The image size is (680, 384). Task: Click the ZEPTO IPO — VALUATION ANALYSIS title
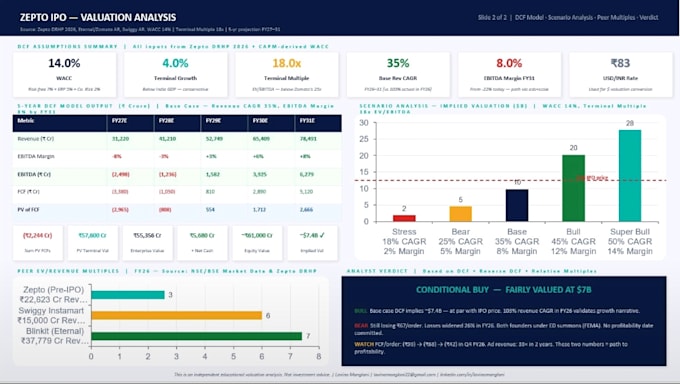(98, 17)
